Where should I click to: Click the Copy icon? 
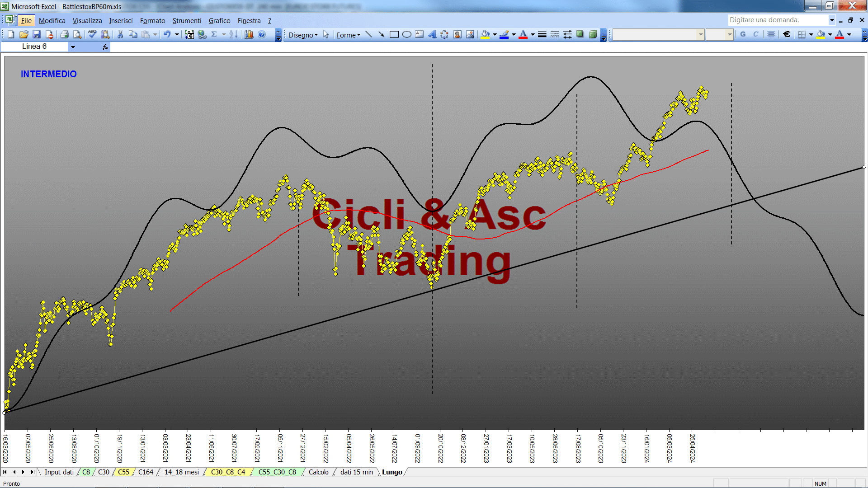(133, 34)
